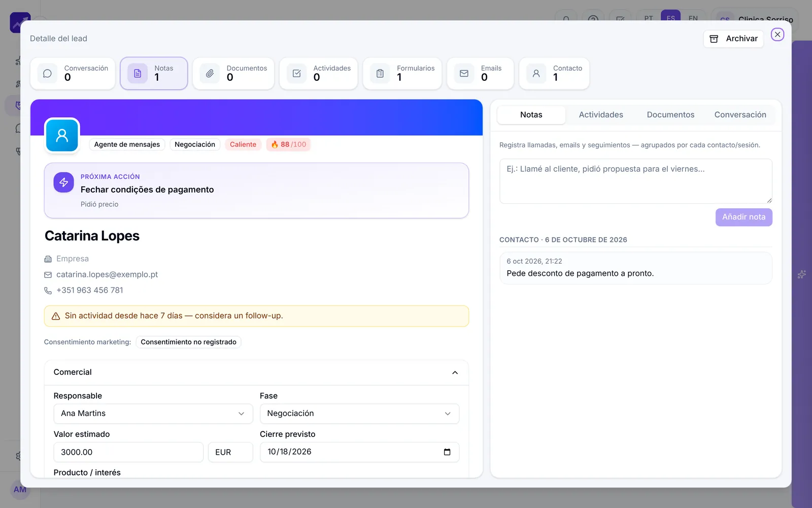
Task: Collapse the Comercial section
Action: [455, 372]
